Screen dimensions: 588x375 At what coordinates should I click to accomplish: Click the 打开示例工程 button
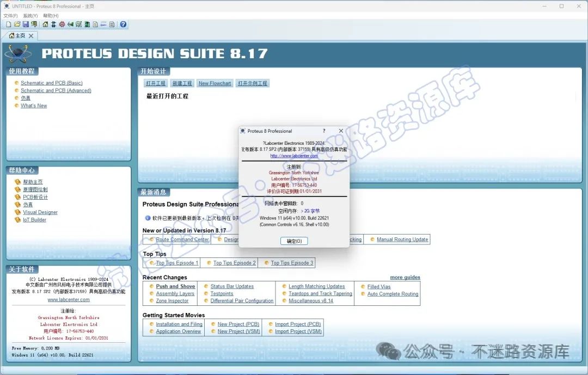pyautogui.click(x=253, y=83)
